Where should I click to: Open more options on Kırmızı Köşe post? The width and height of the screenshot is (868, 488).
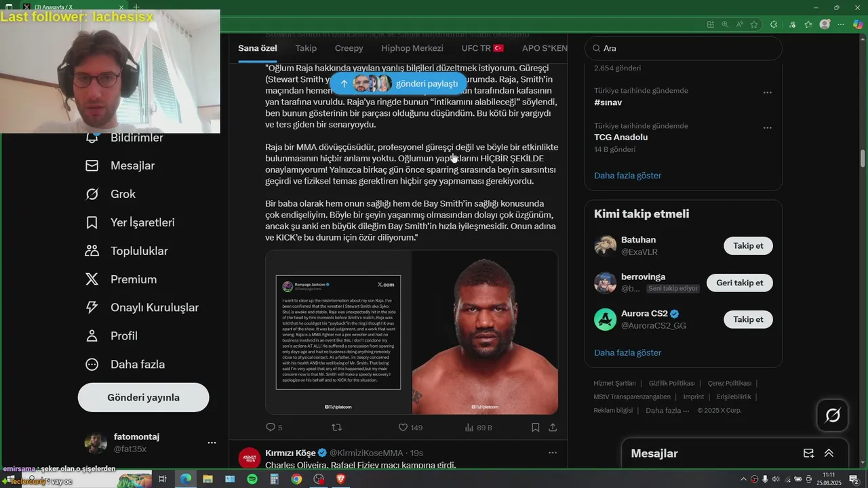tap(553, 453)
